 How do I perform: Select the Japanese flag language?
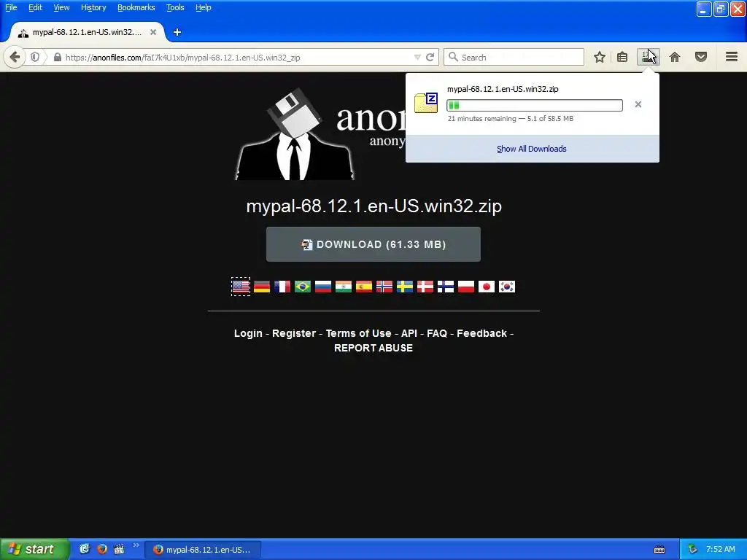[x=487, y=286]
